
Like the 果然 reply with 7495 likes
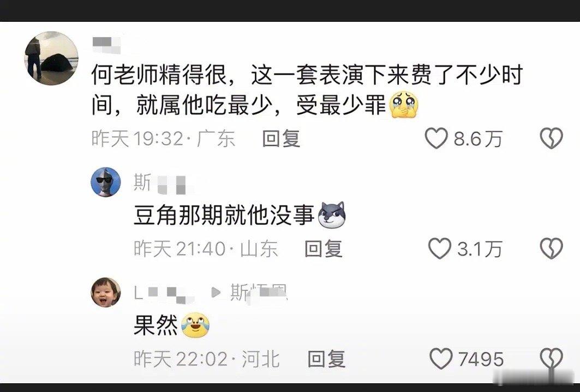441,358
